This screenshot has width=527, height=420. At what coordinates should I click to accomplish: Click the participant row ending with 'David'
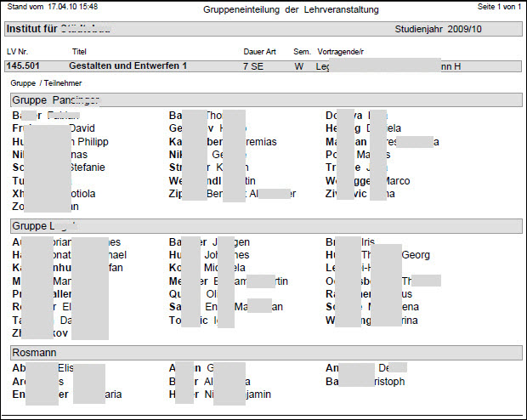54,128
